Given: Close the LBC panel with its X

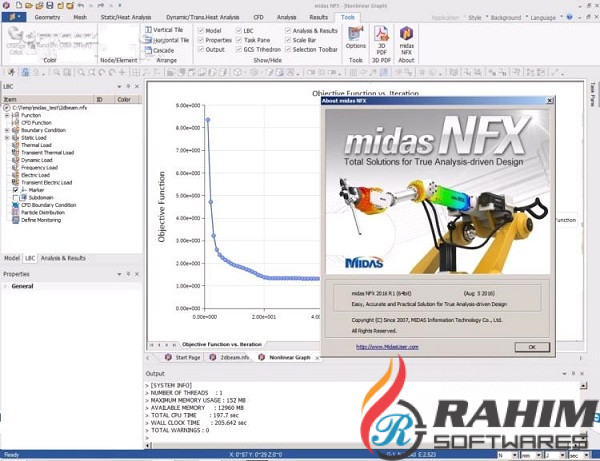Looking at the screenshot, I should point(137,86).
